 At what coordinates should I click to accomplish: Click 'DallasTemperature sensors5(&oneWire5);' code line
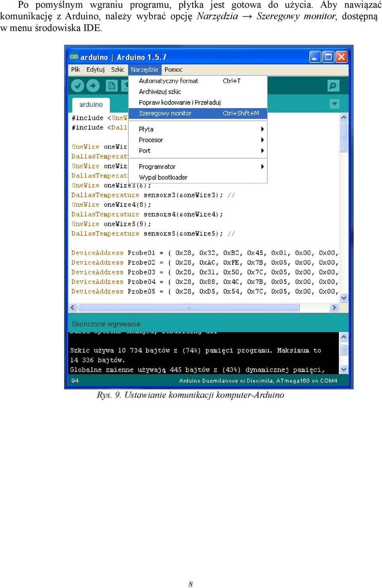(153, 234)
